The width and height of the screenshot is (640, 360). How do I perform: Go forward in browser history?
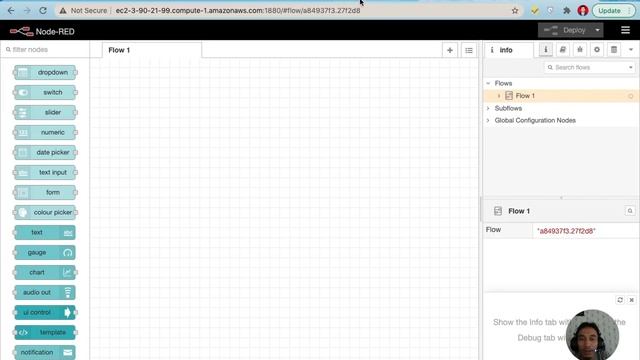click(27, 11)
